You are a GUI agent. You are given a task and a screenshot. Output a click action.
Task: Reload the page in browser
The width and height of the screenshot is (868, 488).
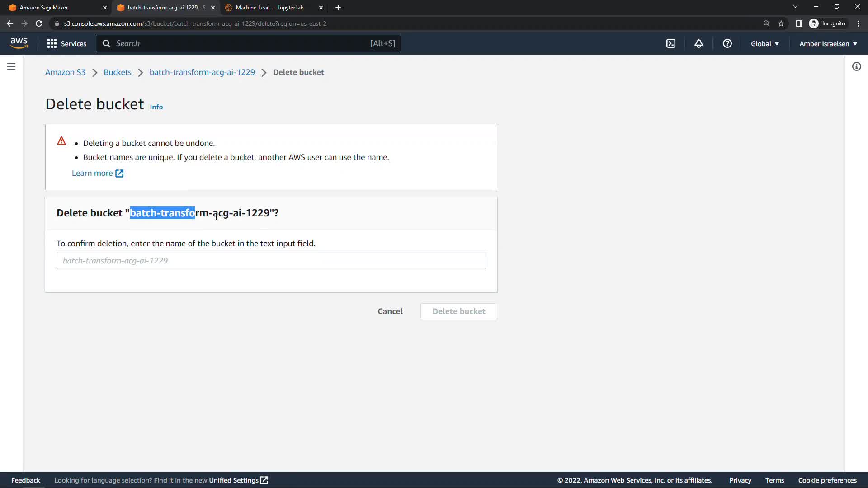pos(39,23)
